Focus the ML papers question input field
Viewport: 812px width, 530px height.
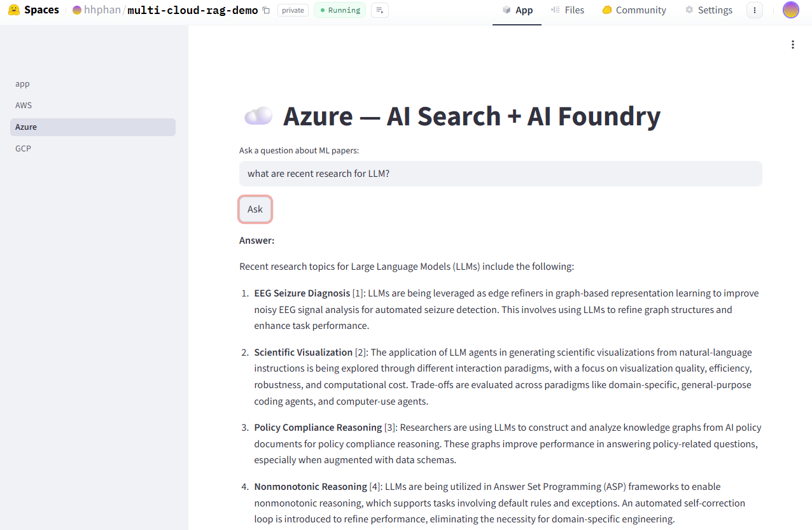(x=500, y=174)
